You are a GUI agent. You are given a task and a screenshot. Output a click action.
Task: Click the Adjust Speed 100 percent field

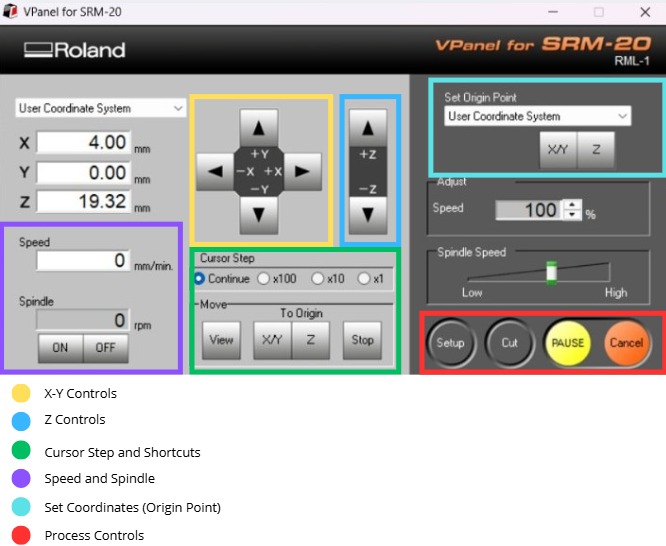click(x=529, y=210)
